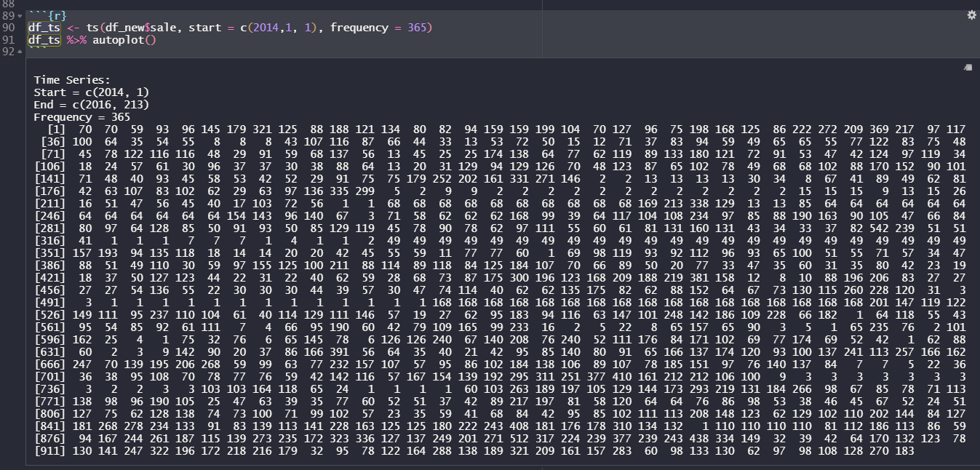This screenshot has height=470, width=980.
Task: Click row index [36] in output
Action: pos(52,141)
